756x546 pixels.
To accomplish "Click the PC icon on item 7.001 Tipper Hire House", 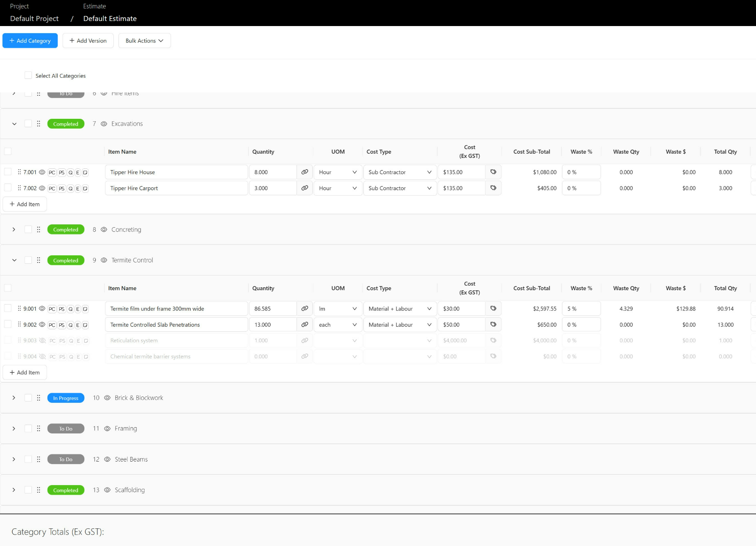I will [52, 172].
